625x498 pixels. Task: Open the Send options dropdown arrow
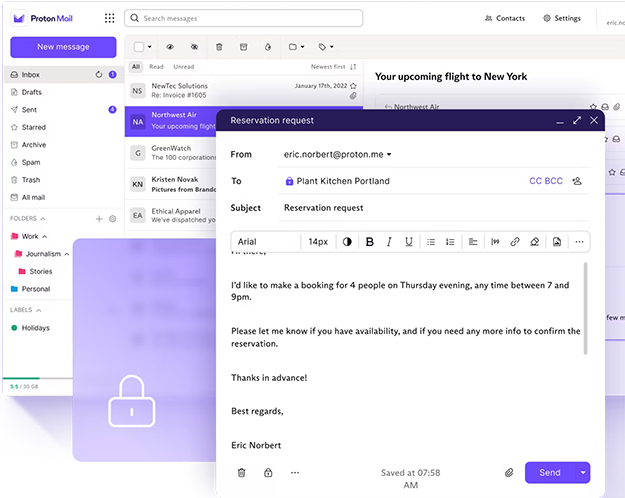click(583, 472)
